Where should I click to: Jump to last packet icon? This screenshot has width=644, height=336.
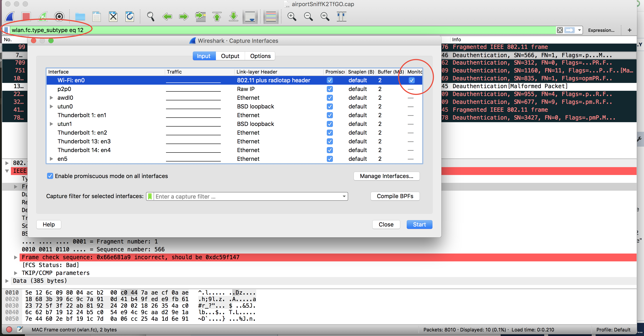[x=234, y=17]
